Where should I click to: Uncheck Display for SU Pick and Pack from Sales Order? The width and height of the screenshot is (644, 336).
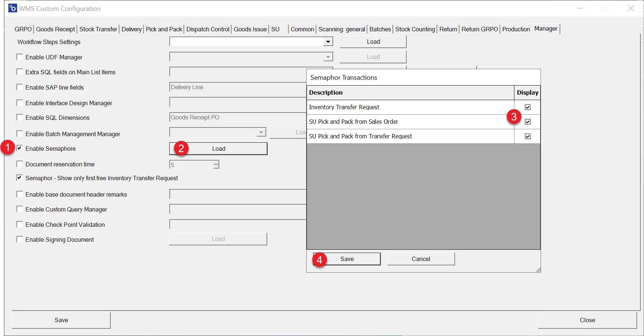tap(528, 122)
